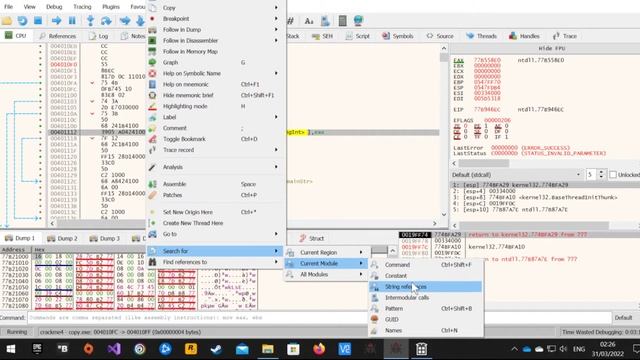Click the volume icon in system tray
The width and height of the screenshot is (640, 360).
[564, 349]
